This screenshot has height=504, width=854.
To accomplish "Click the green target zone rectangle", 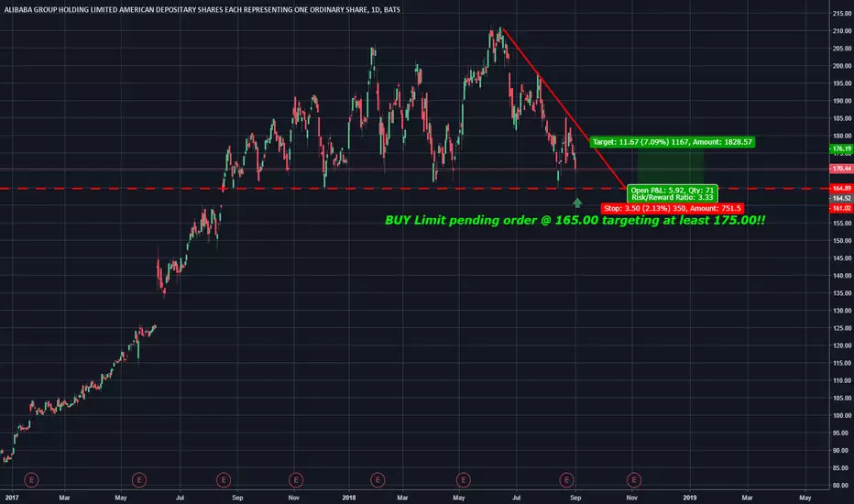I will 671,168.
